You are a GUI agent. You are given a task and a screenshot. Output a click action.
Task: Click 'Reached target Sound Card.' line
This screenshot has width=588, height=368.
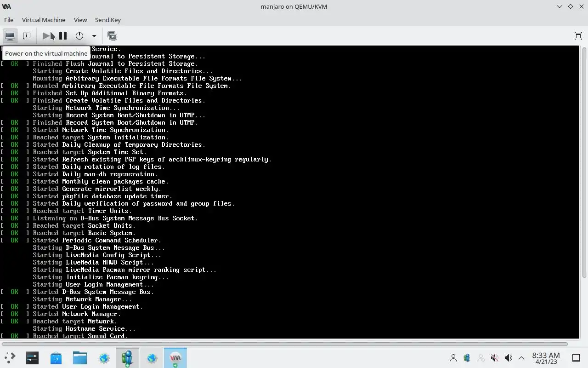(80, 336)
